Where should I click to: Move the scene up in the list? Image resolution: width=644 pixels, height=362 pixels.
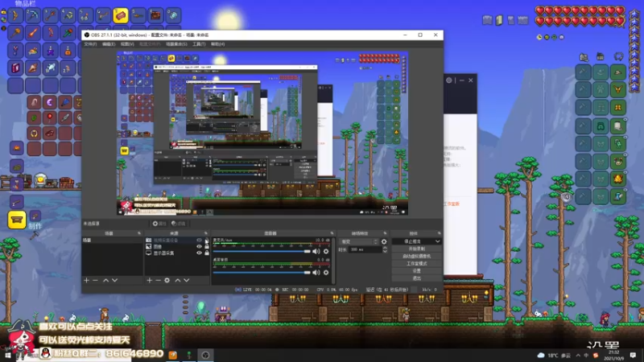click(x=105, y=280)
